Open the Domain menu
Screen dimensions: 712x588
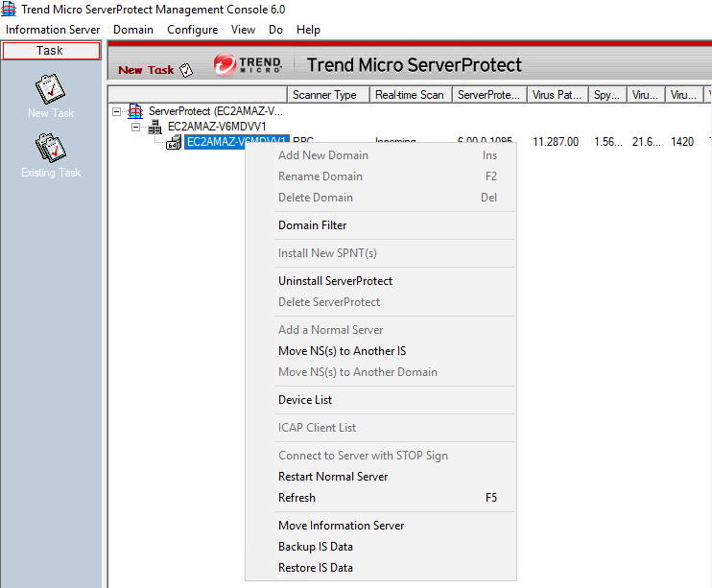(x=133, y=30)
